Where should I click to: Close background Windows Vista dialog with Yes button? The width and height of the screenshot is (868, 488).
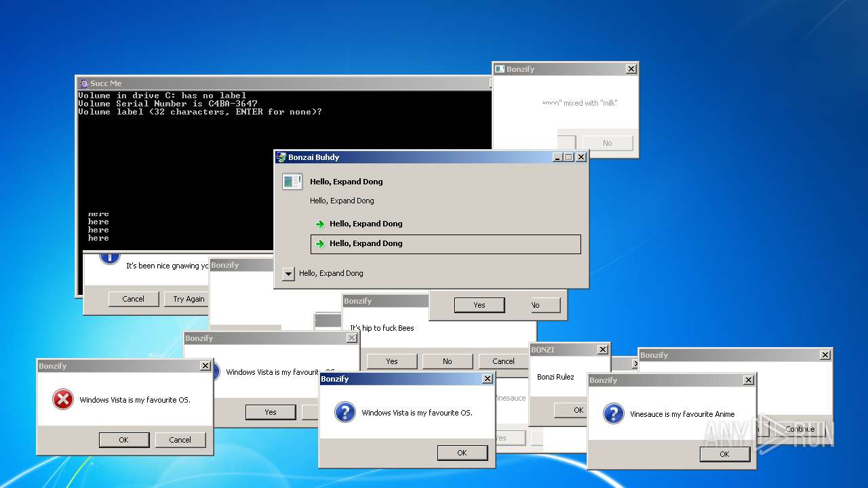[x=352, y=338]
